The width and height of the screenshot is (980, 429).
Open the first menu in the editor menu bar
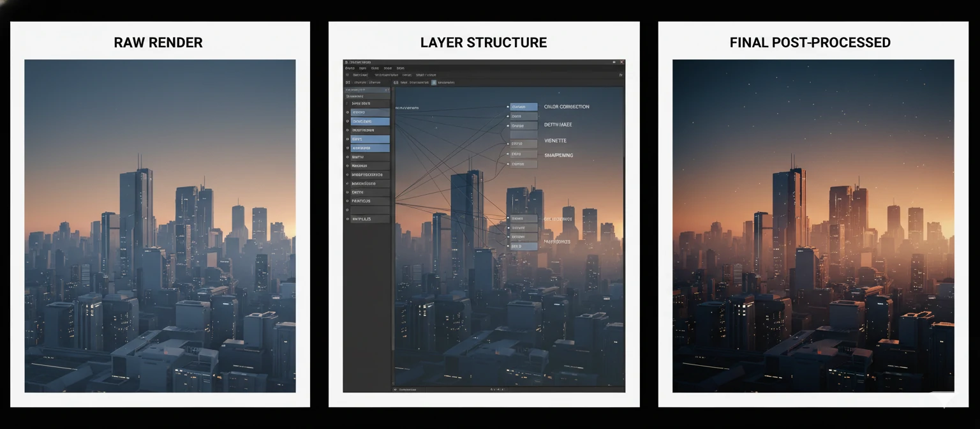coord(350,68)
